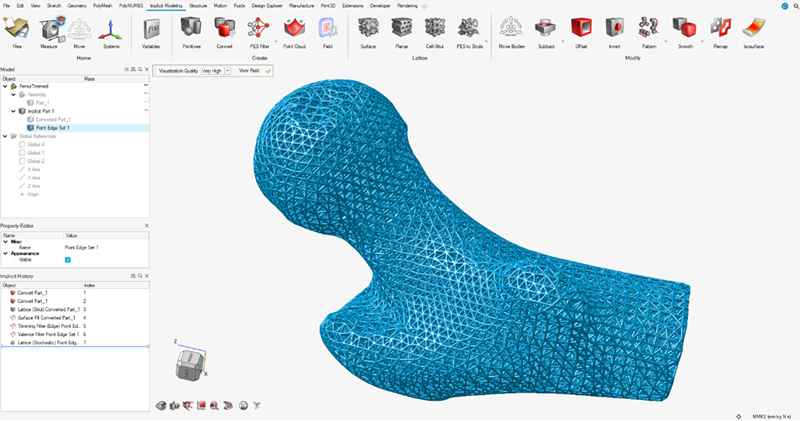800x421 pixels.
Task: Select Lattice (Stochastic) entry in Implicit History
Action: (x=51, y=342)
